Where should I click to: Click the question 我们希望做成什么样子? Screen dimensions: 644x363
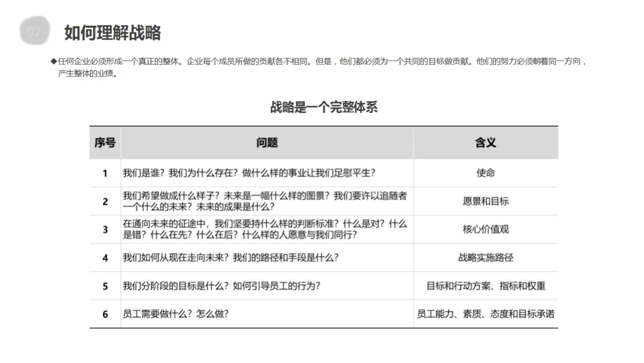265,201
